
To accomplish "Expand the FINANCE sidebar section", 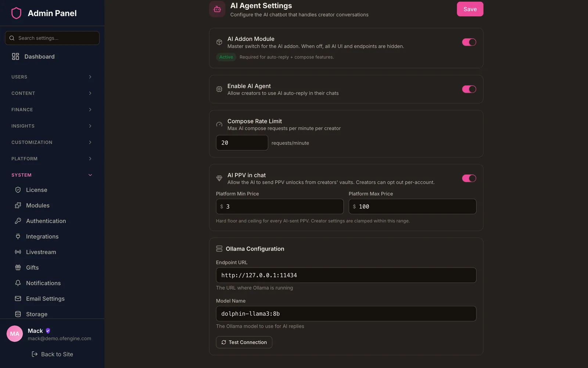I will click(52, 110).
